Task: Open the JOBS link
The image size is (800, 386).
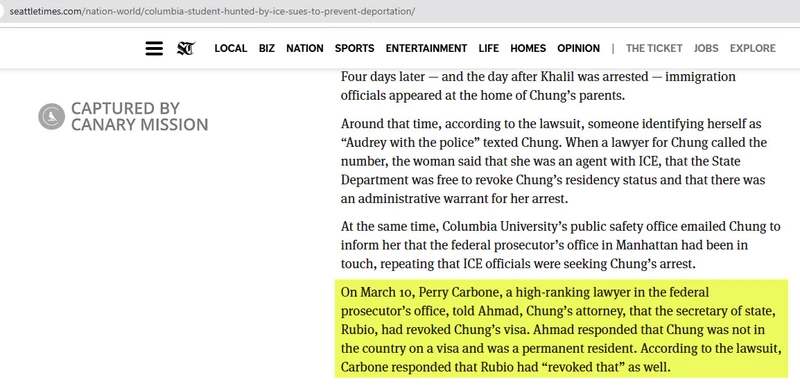Action: tap(706, 48)
